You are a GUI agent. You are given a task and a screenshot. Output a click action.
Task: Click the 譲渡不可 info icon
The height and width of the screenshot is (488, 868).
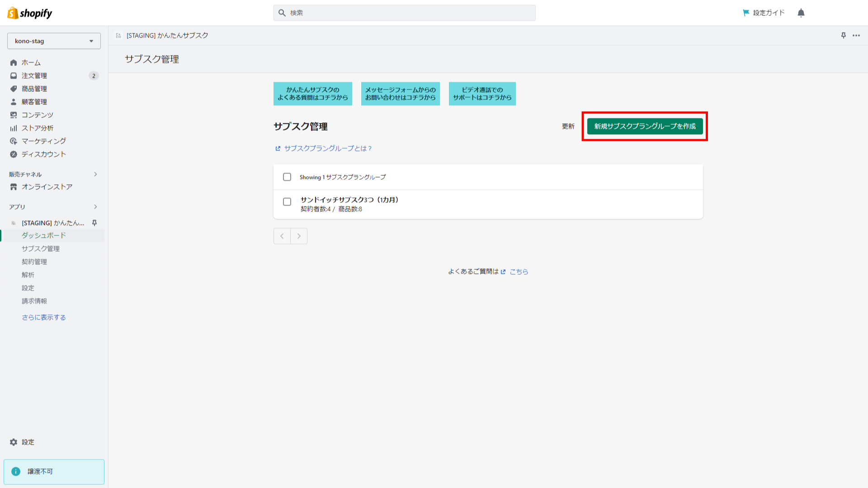coord(16,471)
